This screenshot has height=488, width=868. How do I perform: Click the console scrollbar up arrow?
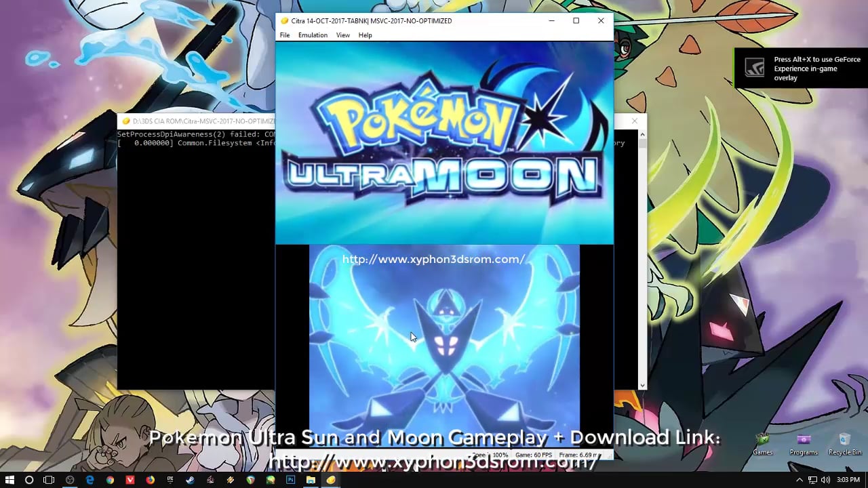click(x=642, y=134)
